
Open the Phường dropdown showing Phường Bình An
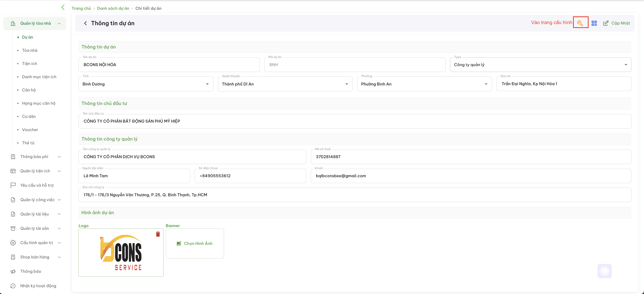click(424, 84)
